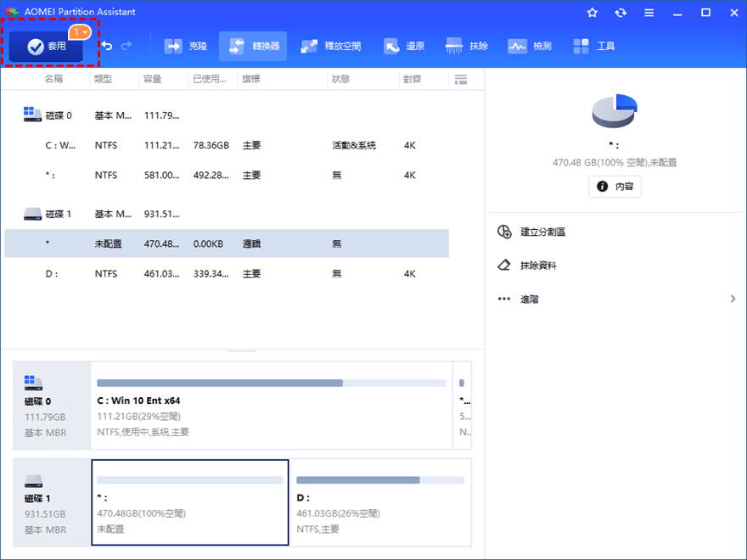This screenshot has width=747, height=560.
Task: Open the 工具 (Tools) menu
Action: (594, 46)
